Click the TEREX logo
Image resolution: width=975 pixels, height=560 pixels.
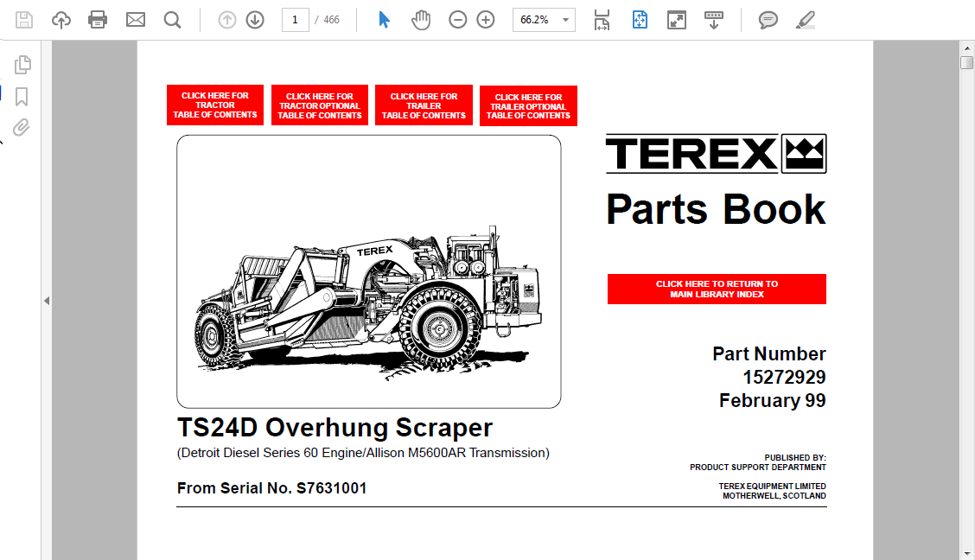tap(717, 154)
